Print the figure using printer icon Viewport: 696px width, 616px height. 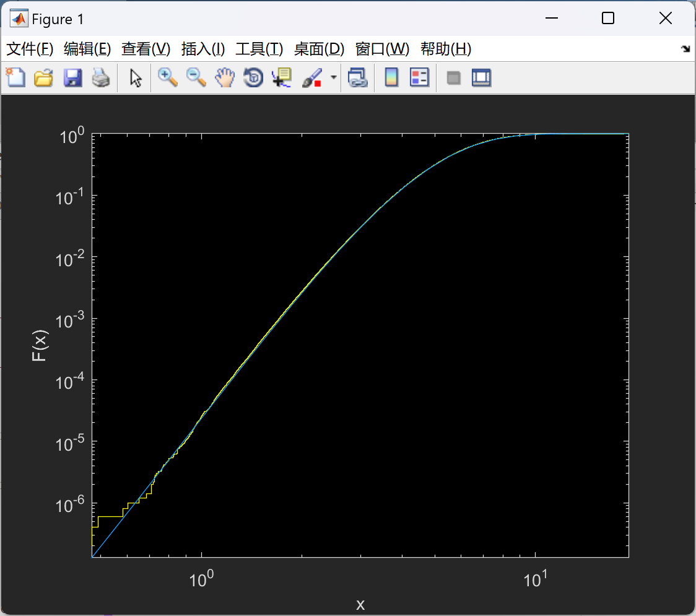click(101, 77)
